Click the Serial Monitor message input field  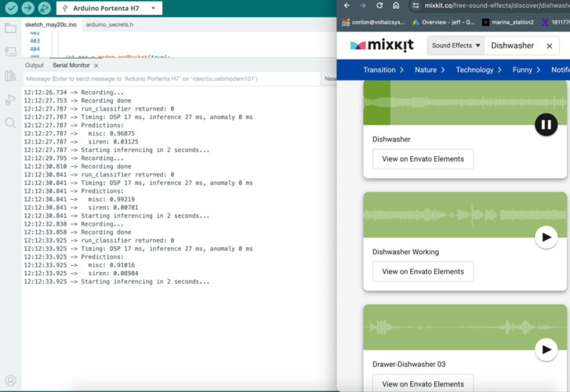point(172,78)
